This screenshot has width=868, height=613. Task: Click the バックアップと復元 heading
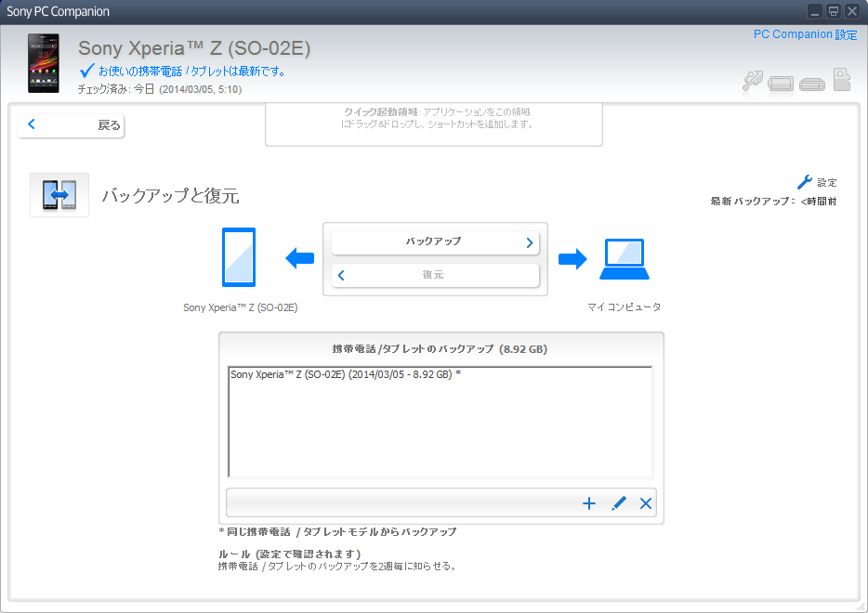(x=170, y=196)
